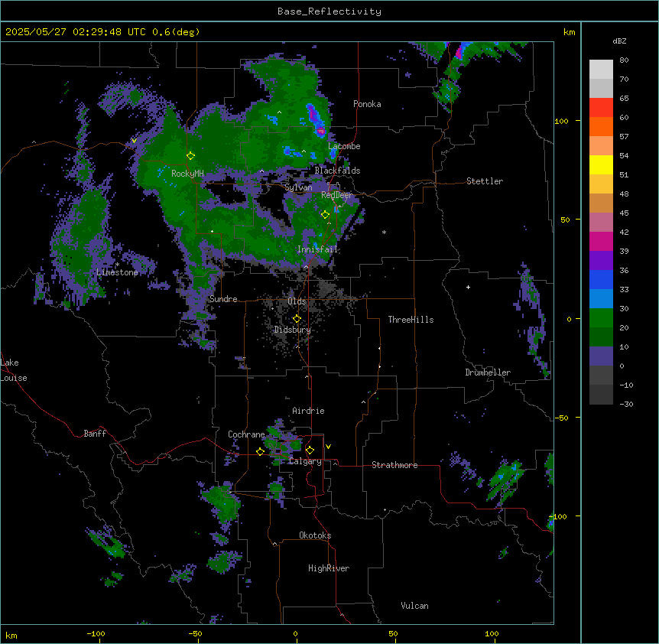
Task: Click the km unit label at top right
Action: 569,32
